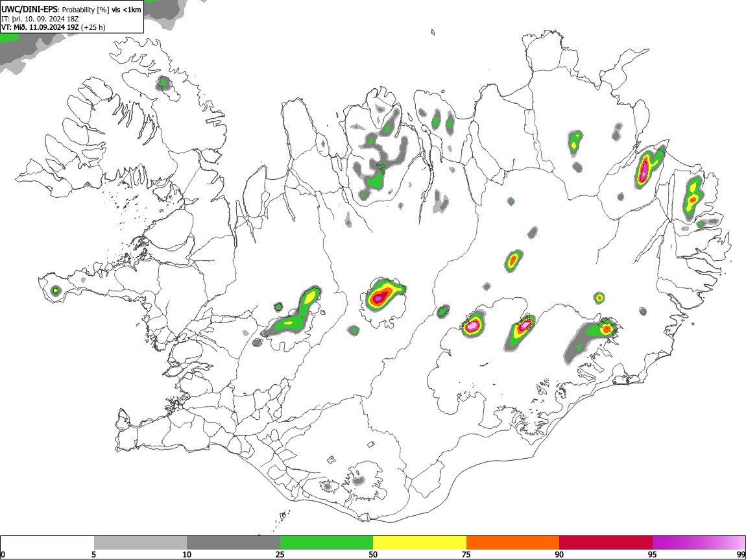Click the legend tick label '75'

(466, 554)
